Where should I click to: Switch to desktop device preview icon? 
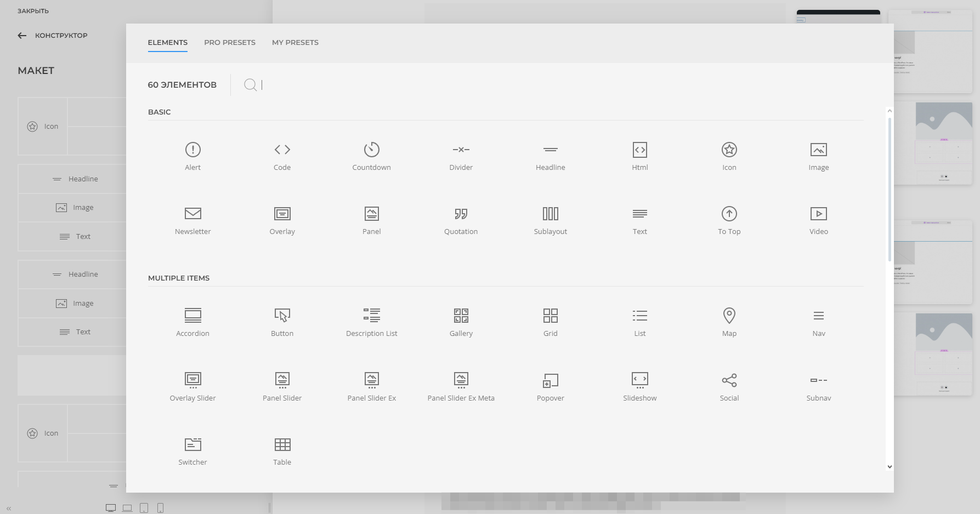pyautogui.click(x=111, y=508)
